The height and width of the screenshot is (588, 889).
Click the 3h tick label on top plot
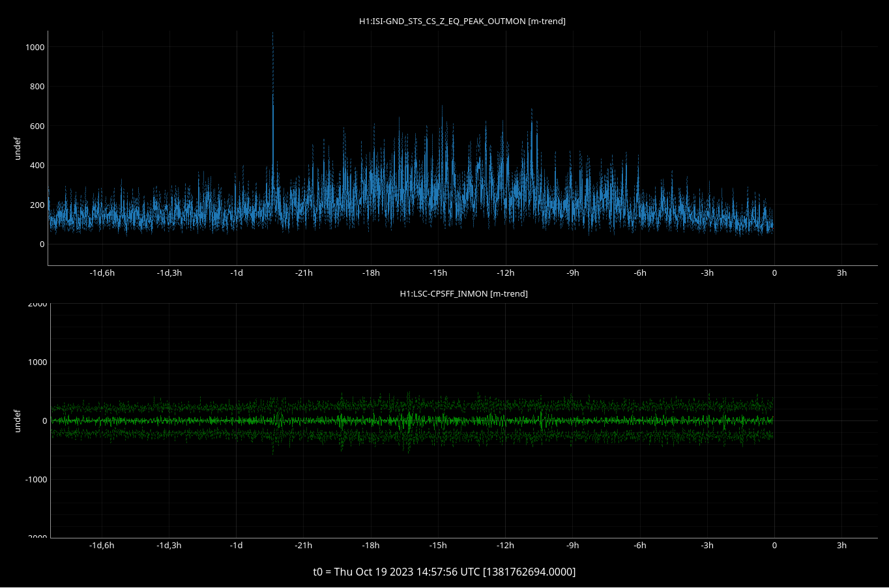841,273
